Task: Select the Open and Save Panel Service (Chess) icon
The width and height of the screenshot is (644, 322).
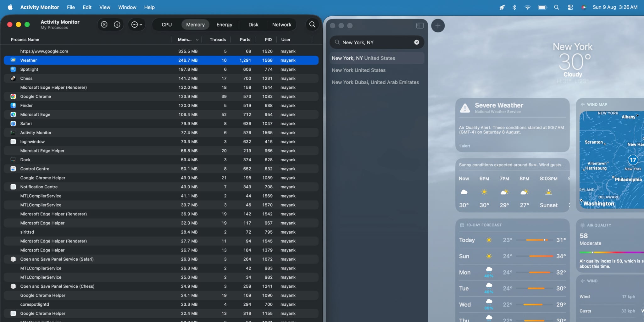Action: tap(13, 286)
